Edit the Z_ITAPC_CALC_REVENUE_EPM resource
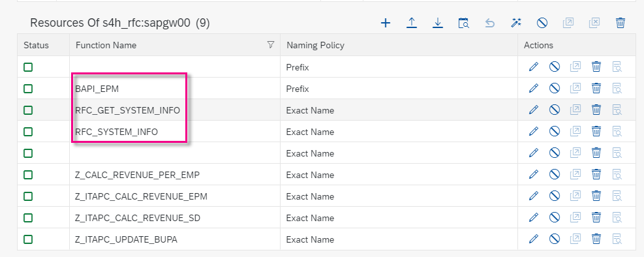 (534, 196)
